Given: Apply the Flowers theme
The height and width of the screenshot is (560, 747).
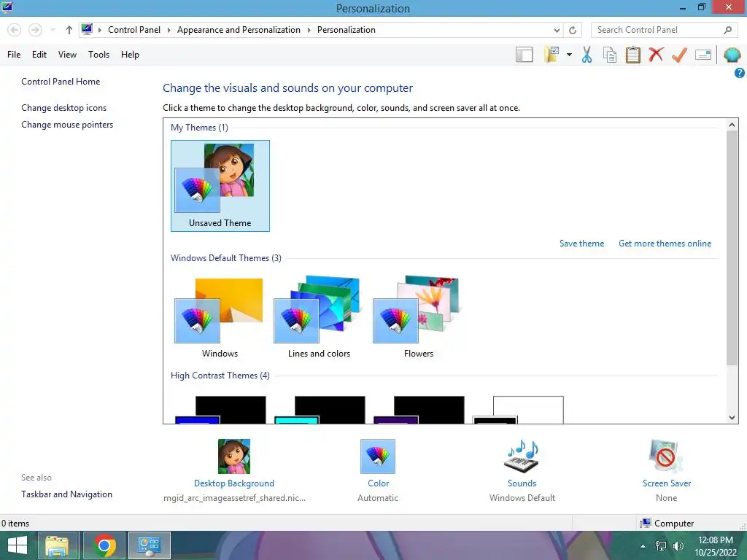Looking at the screenshot, I should coord(418,318).
